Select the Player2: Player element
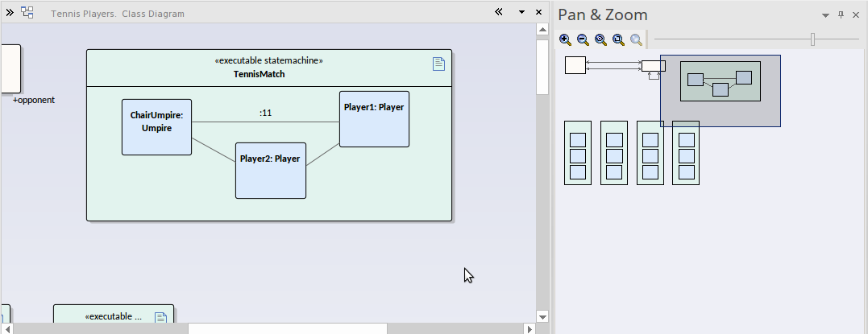This screenshot has height=334, width=868. 270,171
